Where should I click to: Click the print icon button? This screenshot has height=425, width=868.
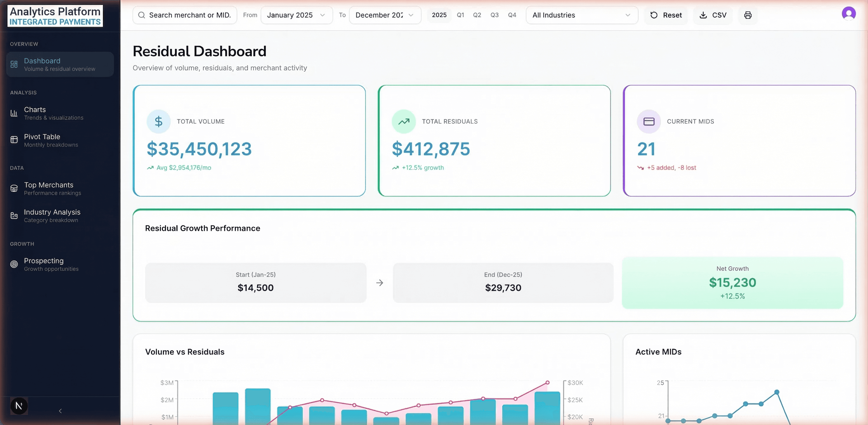748,15
